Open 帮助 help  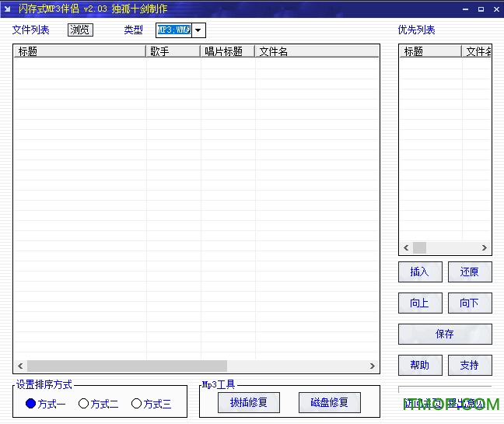[x=420, y=365]
